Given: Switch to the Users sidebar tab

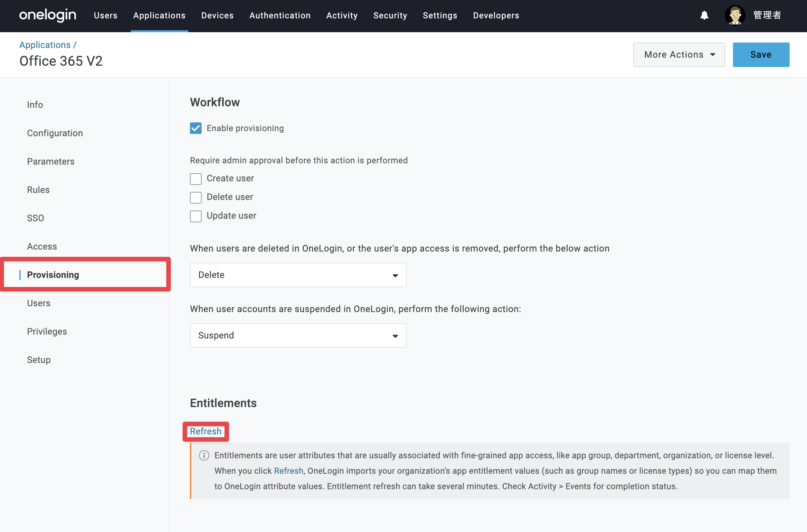Looking at the screenshot, I should 39,303.
